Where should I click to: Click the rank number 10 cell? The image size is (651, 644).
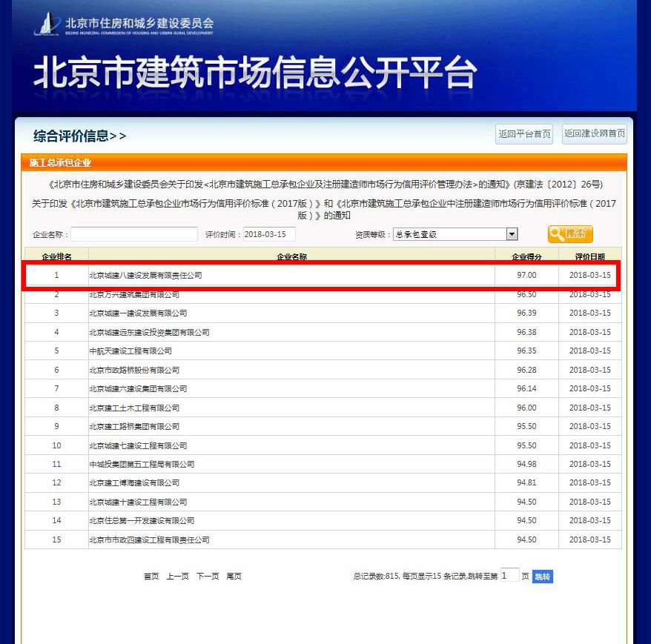pyautogui.click(x=56, y=445)
